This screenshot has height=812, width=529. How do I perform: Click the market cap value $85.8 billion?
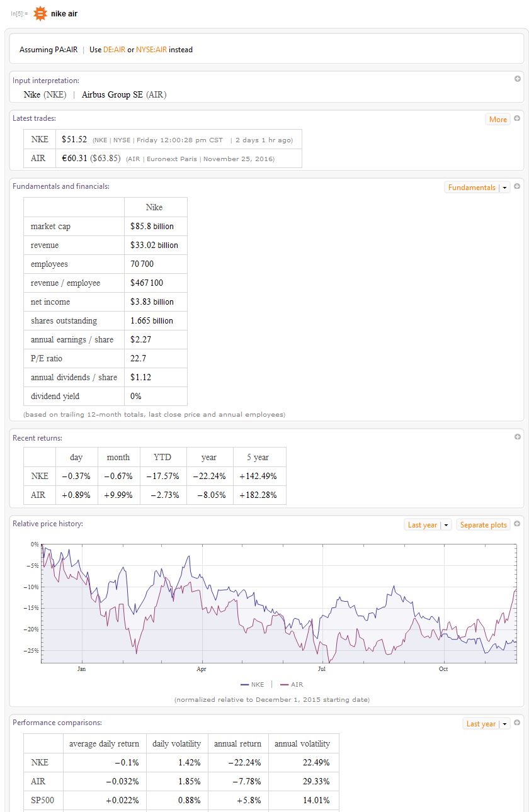click(152, 226)
